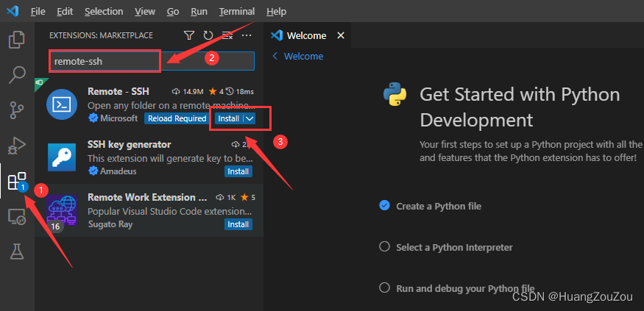This screenshot has width=644, height=311.
Task: Open the Search view in the activity bar
Action: click(17, 75)
